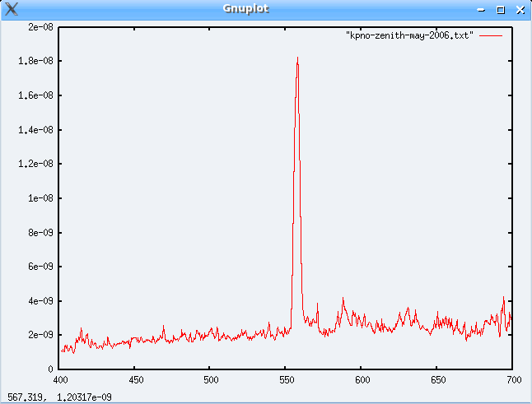Maximize the Gnuplot window
Screen dimensions: 532x404
[x=500, y=10]
